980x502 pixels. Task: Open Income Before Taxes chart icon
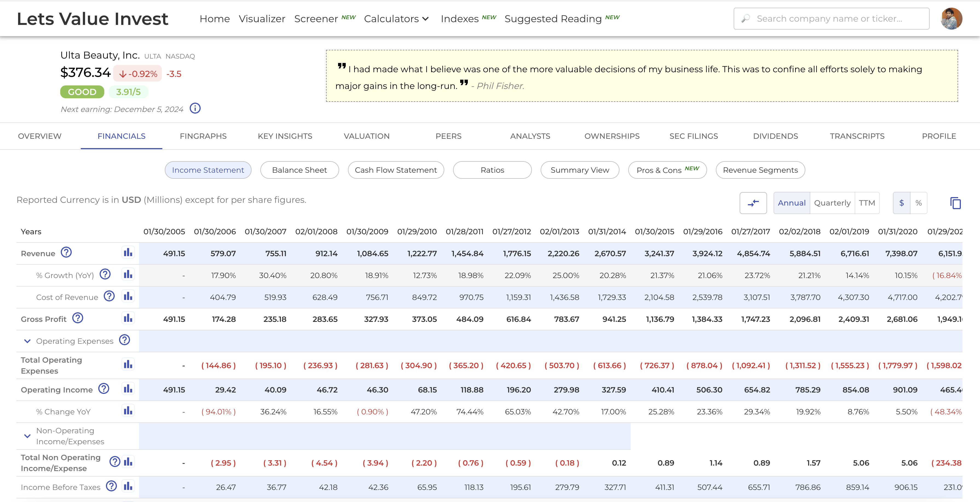click(128, 486)
